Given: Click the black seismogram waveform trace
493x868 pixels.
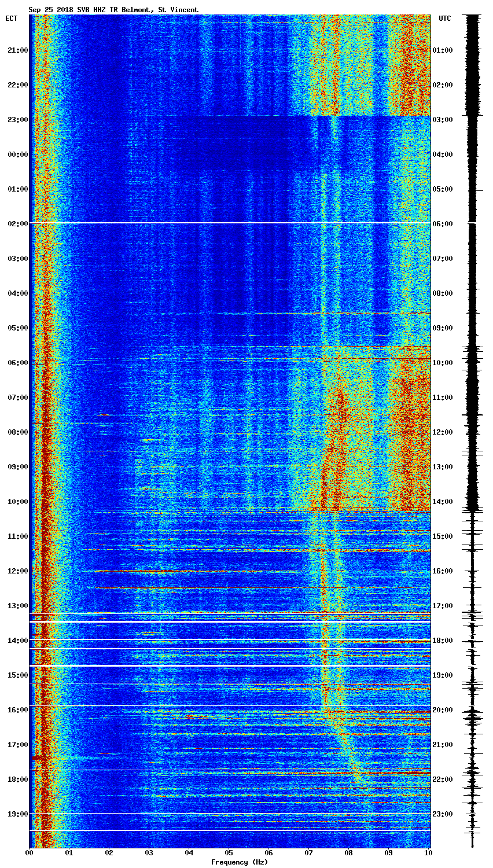Looking at the screenshot, I should tap(473, 431).
